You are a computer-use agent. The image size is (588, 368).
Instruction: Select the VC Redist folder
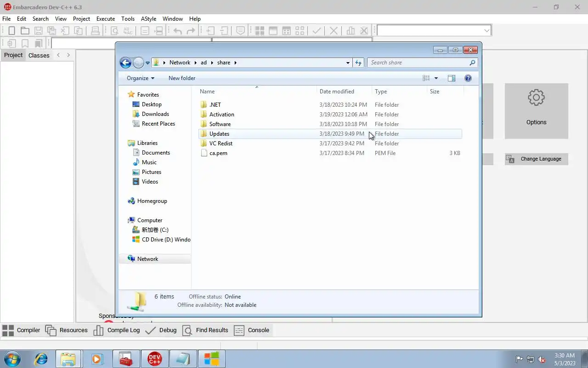[x=330, y=144]
